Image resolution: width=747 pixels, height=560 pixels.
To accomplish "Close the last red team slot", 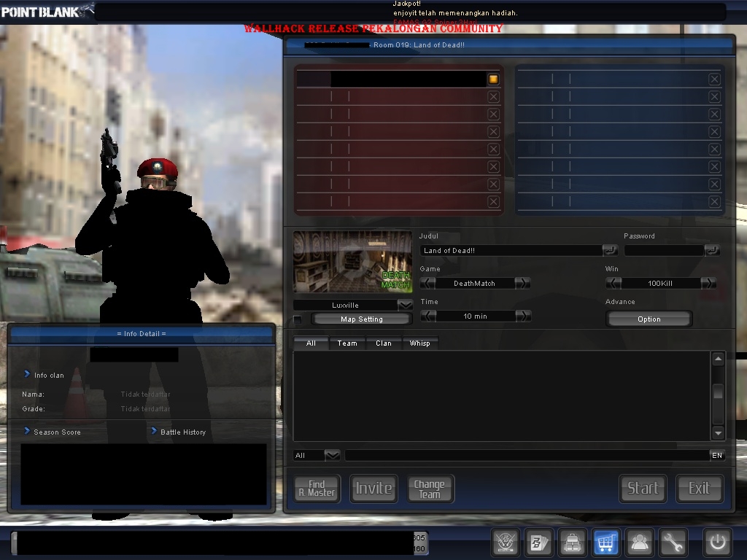I will pos(493,201).
